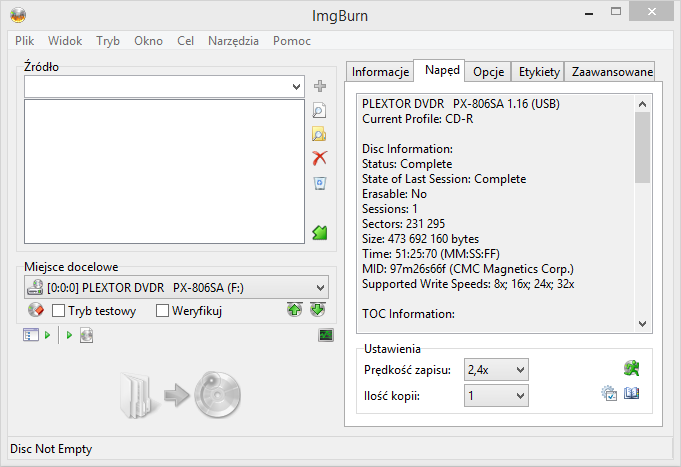Viewport: 681px width, 467px height.
Task: Click the green arrow disc layout editor icon
Action: [x=320, y=233]
